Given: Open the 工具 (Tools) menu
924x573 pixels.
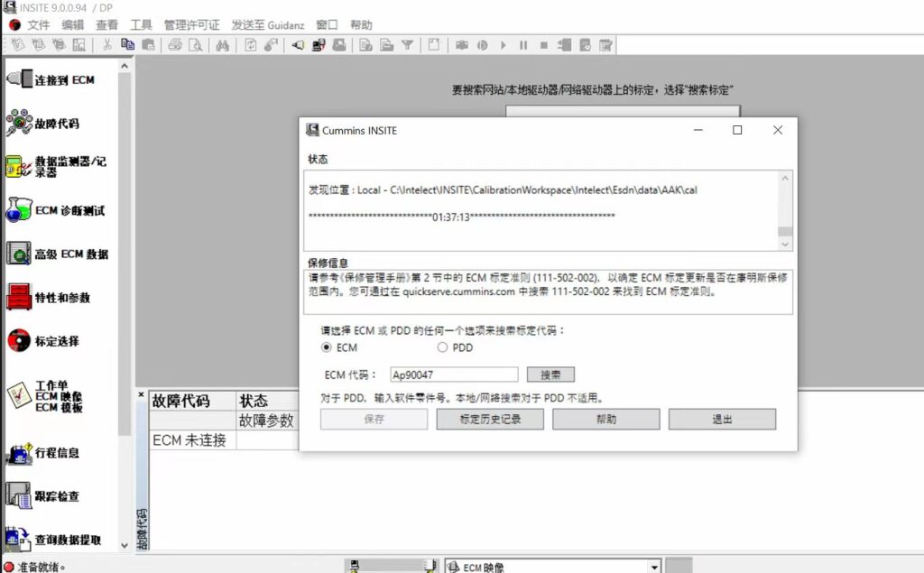Looking at the screenshot, I should [x=141, y=24].
